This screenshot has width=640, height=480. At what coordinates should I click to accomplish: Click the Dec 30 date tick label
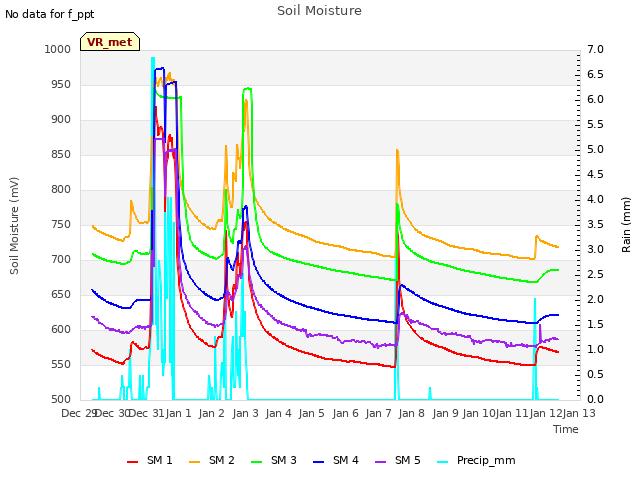coord(112,413)
